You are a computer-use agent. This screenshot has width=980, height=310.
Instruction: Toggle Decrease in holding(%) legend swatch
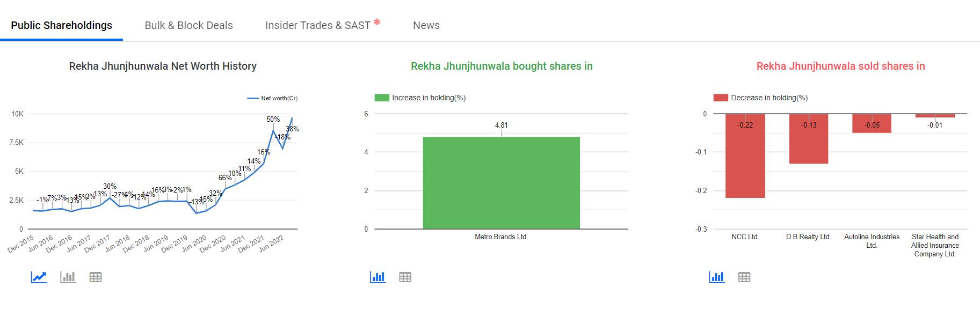pos(721,98)
